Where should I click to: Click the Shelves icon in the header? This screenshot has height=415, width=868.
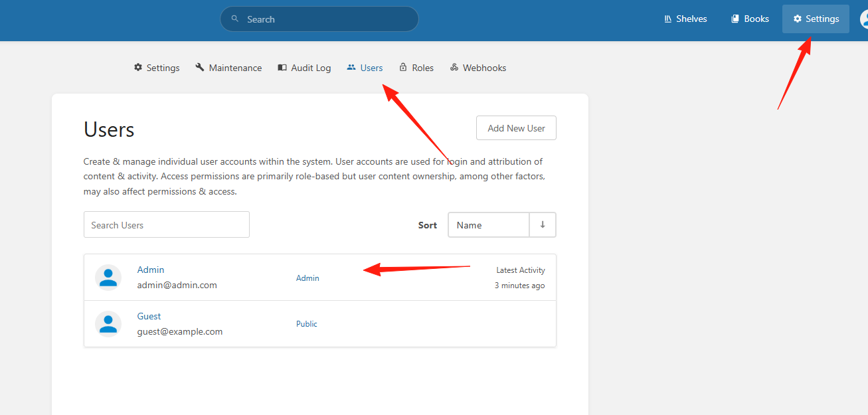click(x=668, y=19)
